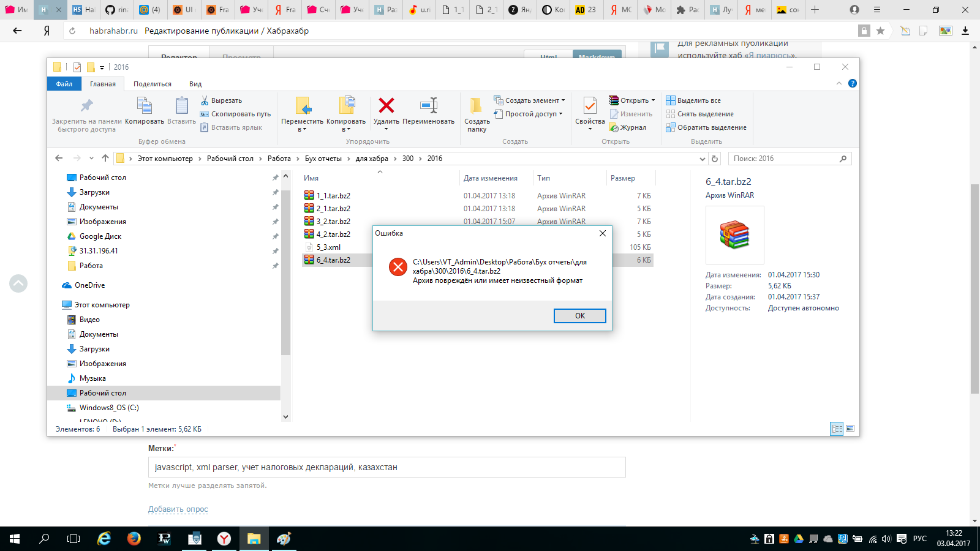Click Изменить in the Открыть group
The height and width of the screenshot is (551, 980).
[x=631, y=114]
